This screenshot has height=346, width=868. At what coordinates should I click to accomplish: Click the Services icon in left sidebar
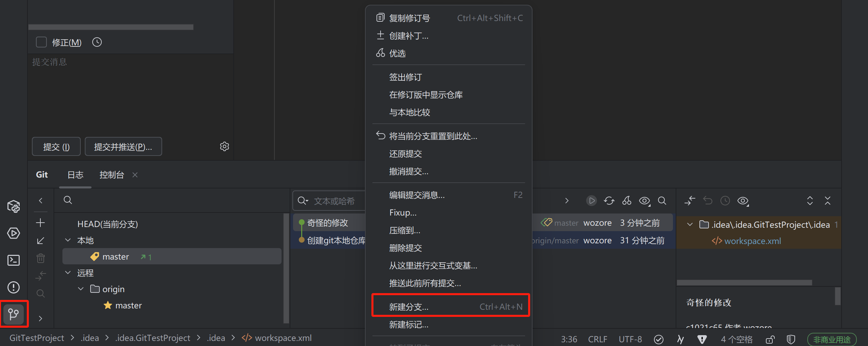[14, 233]
